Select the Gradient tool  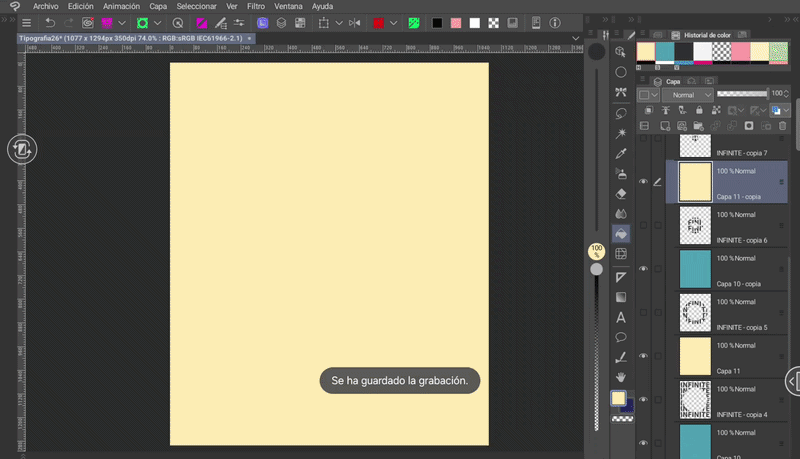(x=621, y=297)
